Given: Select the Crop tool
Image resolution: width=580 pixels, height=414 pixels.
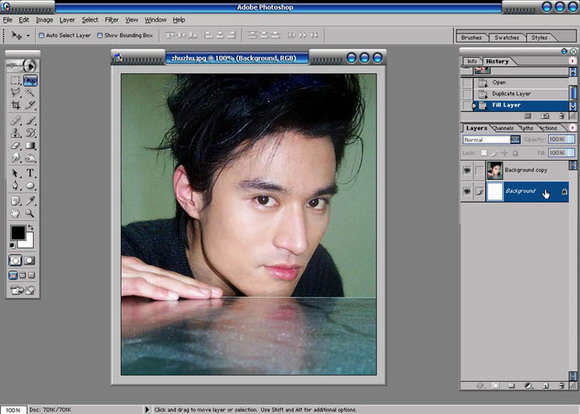Looking at the screenshot, I should [16, 105].
